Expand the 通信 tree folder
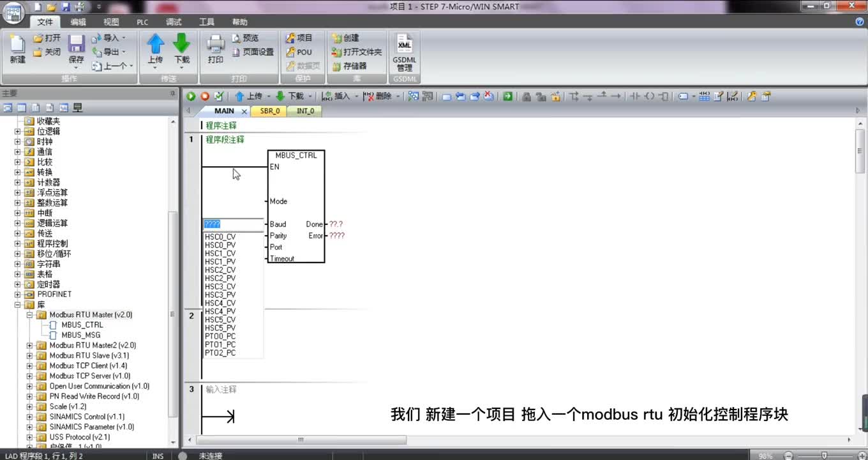The width and height of the screenshot is (868, 460). (18, 152)
